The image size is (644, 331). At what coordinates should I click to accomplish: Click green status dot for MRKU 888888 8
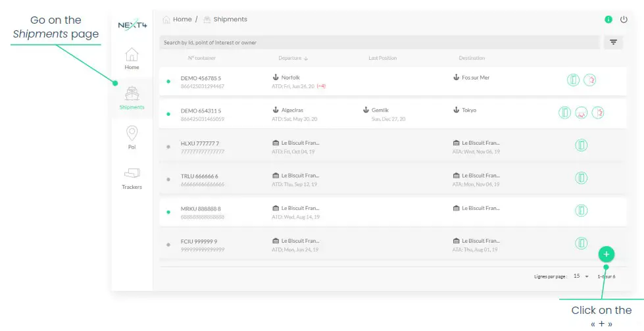168,213
